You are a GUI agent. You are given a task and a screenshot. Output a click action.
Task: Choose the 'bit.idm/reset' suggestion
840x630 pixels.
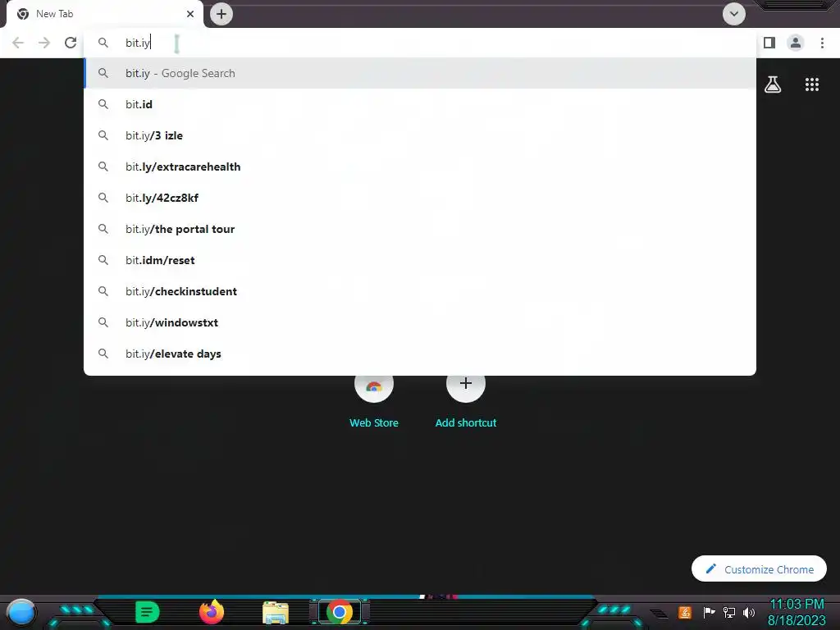tap(420, 260)
